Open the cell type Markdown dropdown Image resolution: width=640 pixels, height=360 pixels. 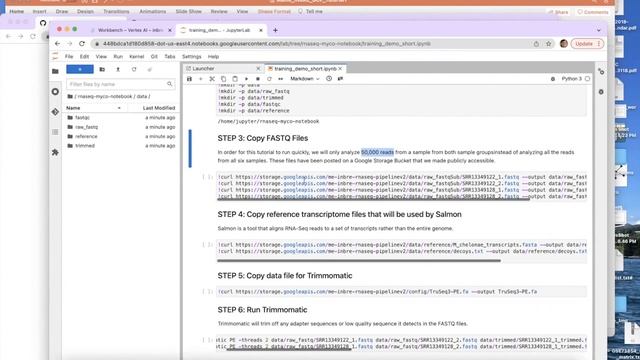tap(304, 79)
